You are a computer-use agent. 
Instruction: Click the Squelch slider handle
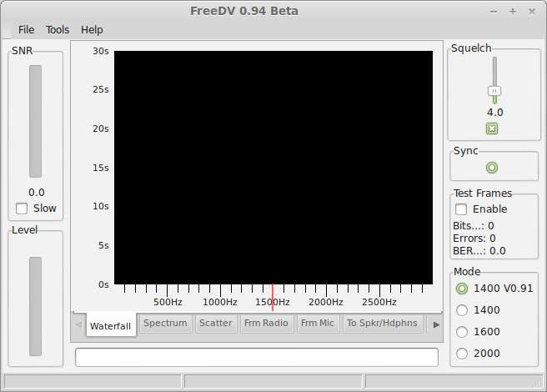pos(494,91)
